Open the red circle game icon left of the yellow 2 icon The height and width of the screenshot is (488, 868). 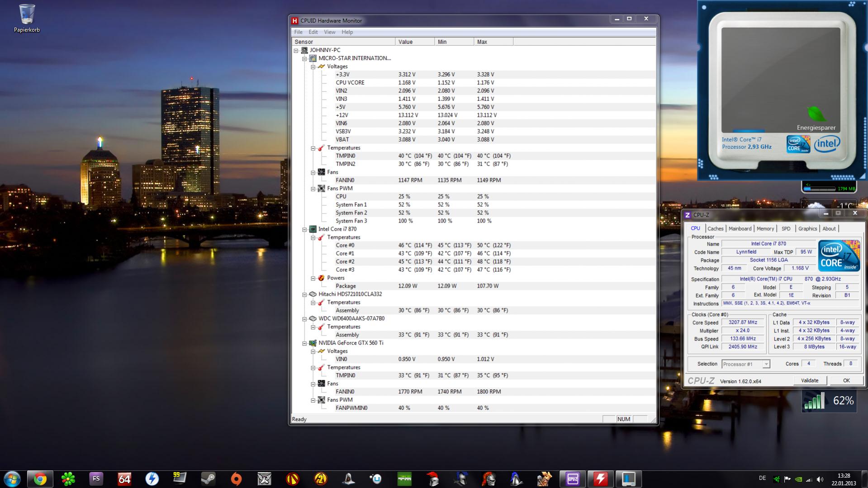pos(292,479)
